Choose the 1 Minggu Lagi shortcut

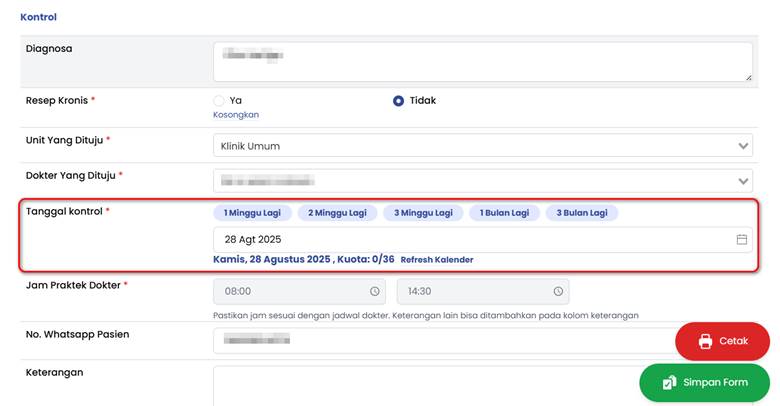[x=253, y=213]
